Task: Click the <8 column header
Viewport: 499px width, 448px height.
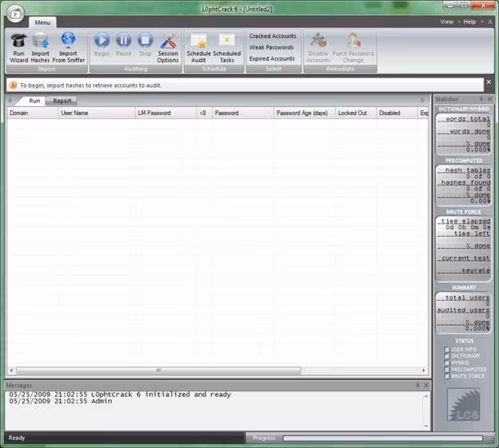Action: tap(204, 113)
